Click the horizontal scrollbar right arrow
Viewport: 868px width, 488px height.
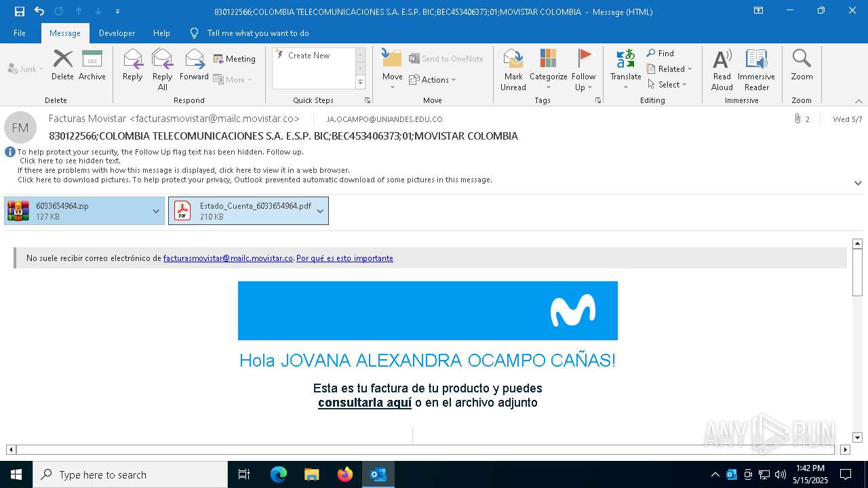pos(845,449)
